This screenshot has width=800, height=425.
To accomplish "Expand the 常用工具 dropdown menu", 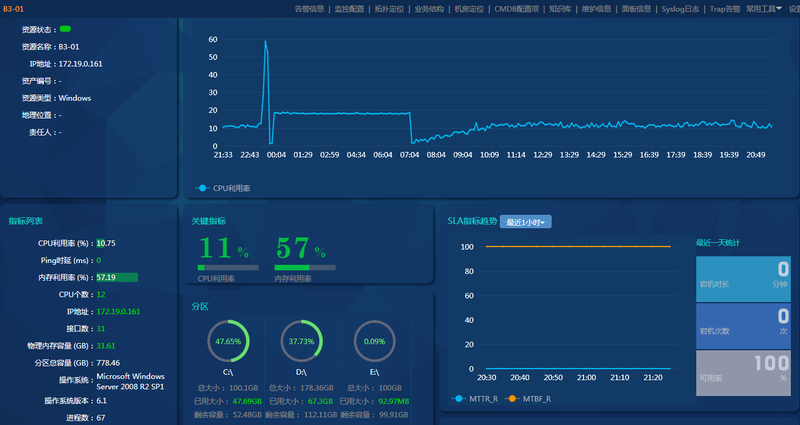I will point(764,9).
